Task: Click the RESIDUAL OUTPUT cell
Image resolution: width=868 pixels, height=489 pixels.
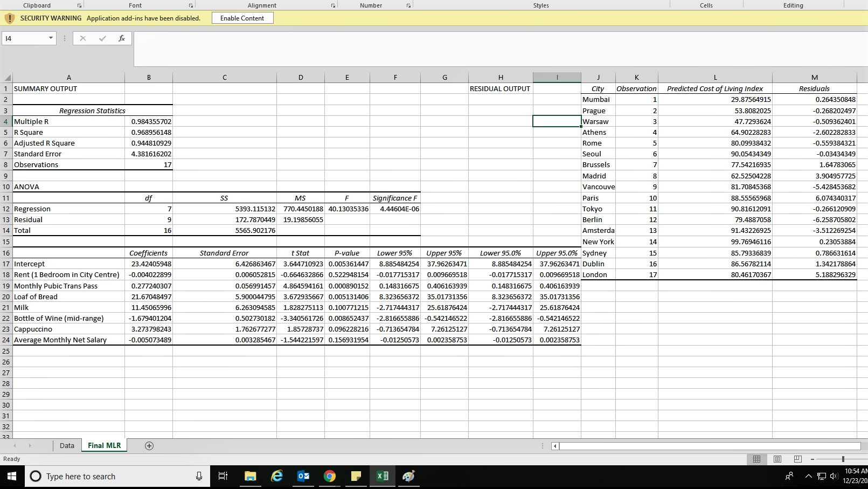Action: 501,88
